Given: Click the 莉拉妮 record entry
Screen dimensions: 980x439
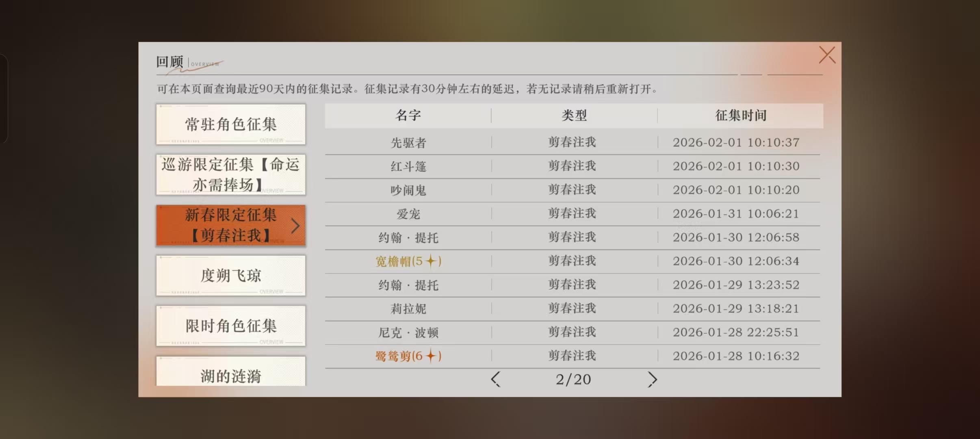Looking at the screenshot, I should pyautogui.click(x=408, y=309).
